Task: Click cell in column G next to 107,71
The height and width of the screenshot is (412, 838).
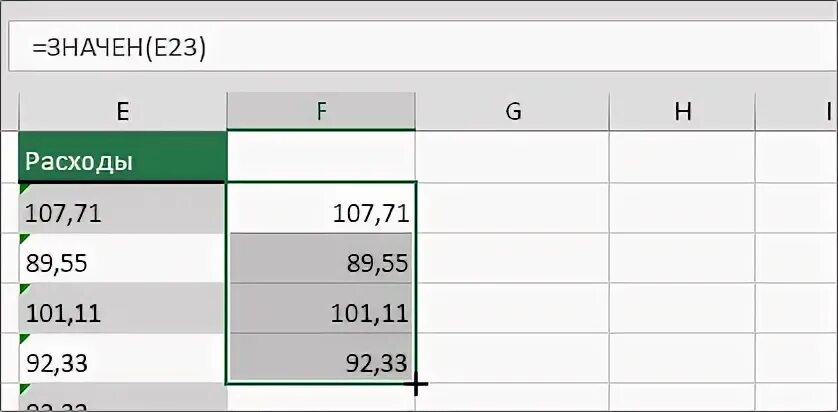Action: [513, 208]
